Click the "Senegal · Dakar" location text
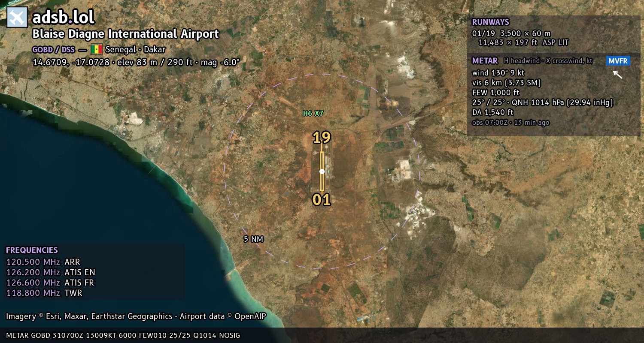Screen dimensions: 644x343 coord(135,49)
